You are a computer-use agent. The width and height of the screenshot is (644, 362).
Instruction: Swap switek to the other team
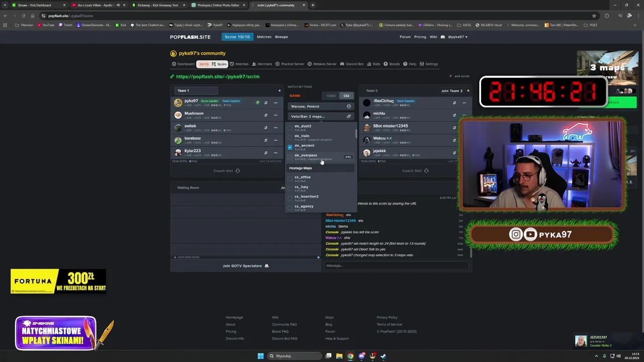(266, 128)
